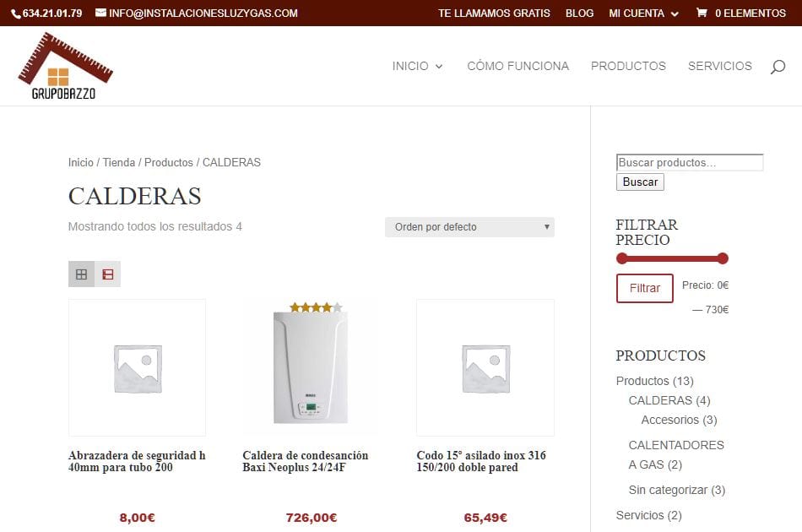Expand the INICIO menu arrow
Viewport: 802px width, 532px height.
(x=439, y=67)
